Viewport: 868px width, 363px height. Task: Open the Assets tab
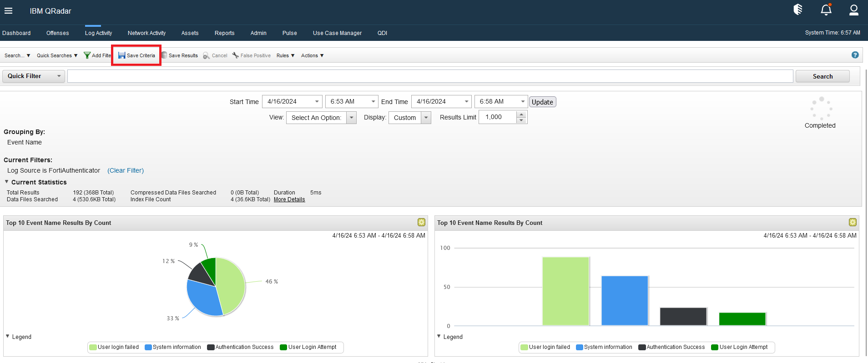pyautogui.click(x=190, y=33)
